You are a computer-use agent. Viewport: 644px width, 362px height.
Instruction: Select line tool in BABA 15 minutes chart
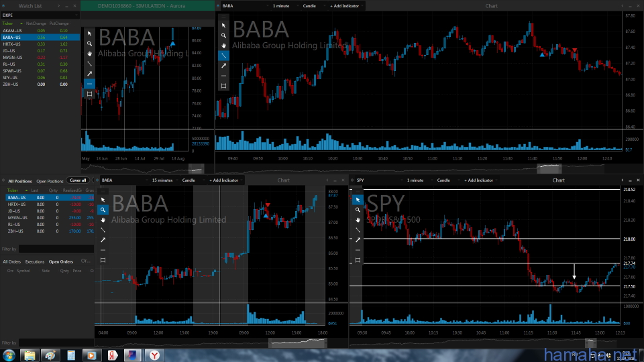[x=103, y=230]
